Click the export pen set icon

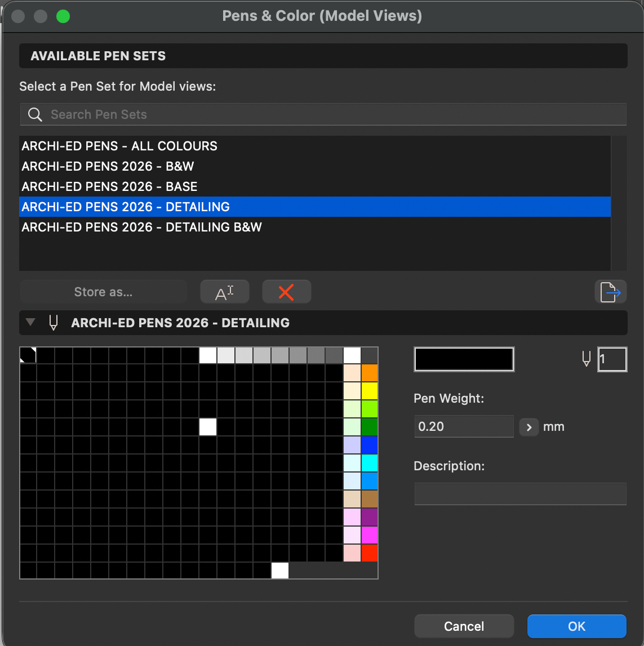[610, 292]
